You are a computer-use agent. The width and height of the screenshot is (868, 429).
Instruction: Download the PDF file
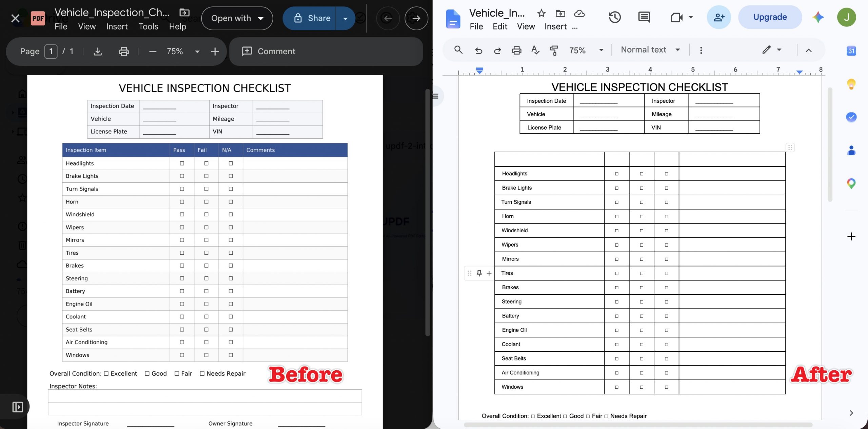coord(98,51)
